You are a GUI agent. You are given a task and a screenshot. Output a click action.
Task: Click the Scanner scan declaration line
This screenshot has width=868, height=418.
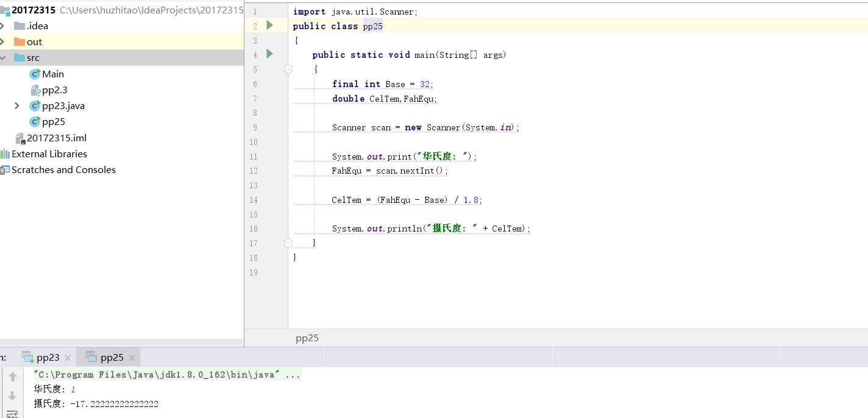point(425,127)
